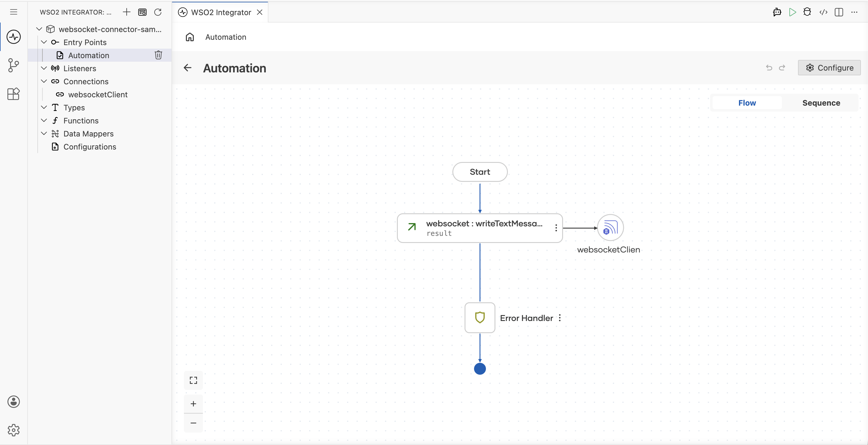This screenshot has width=868, height=445.
Task: Open the Extensions view
Action: pyautogui.click(x=13, y=94)
